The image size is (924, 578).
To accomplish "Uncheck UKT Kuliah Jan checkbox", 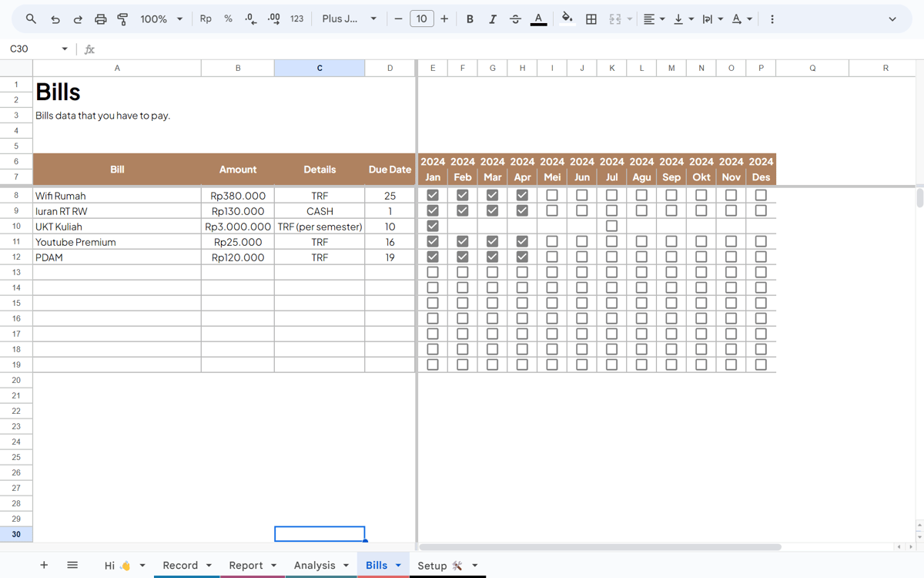I will click(433, 227).
